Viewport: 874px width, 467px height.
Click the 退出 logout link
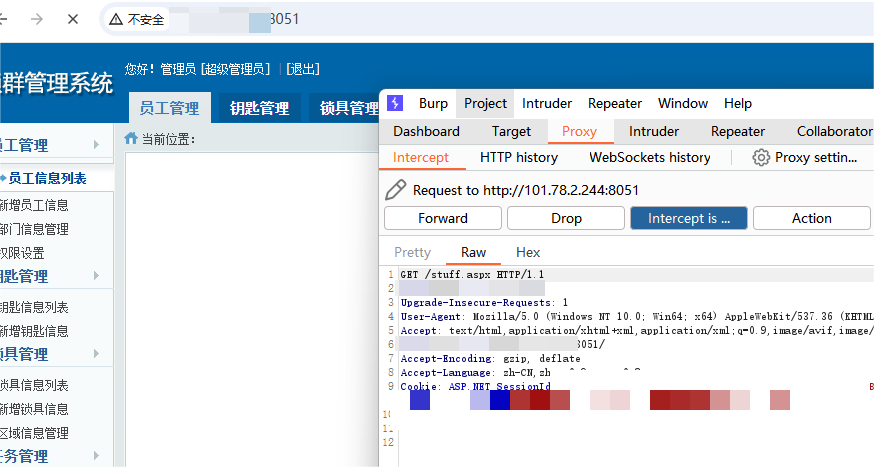[303, 69]
